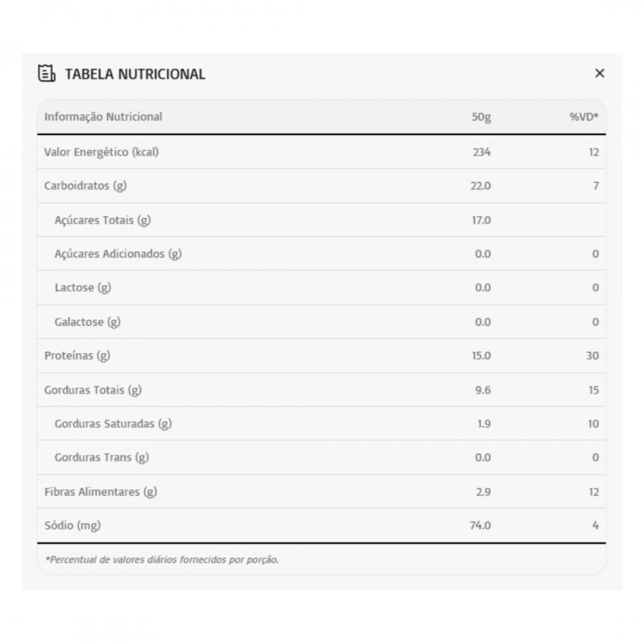Click the Açúcares Adicionados (g) label

click(118, 254)
